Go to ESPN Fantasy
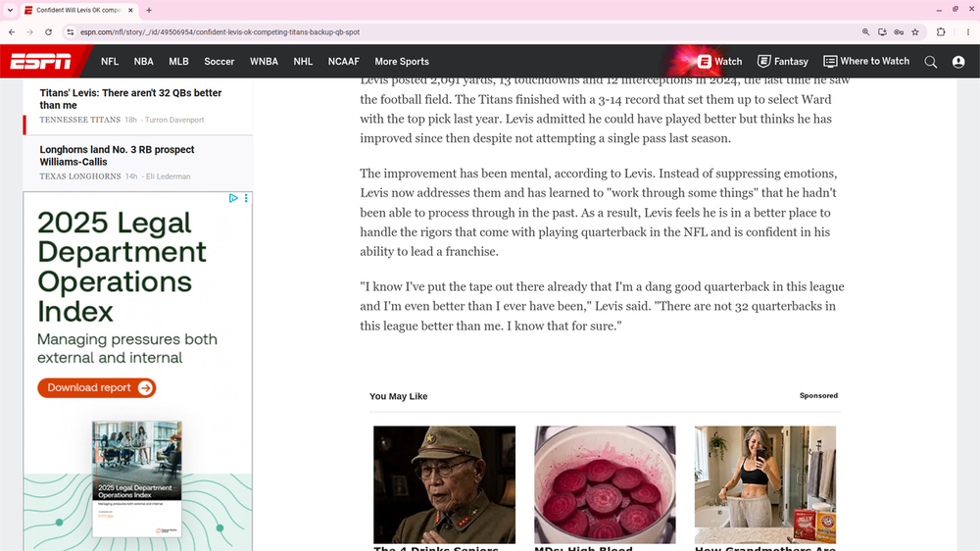980x551 pixels. point(782,62)
